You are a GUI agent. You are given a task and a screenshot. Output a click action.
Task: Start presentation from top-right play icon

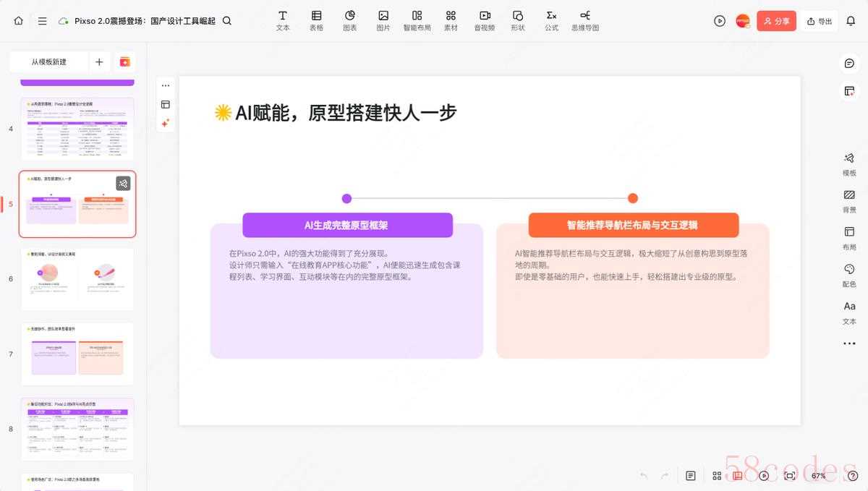(x=720, y=21)
